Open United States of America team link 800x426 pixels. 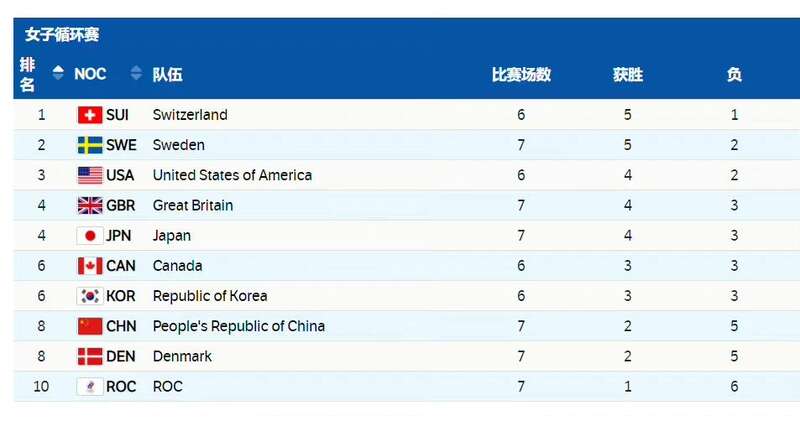point(232,175)
